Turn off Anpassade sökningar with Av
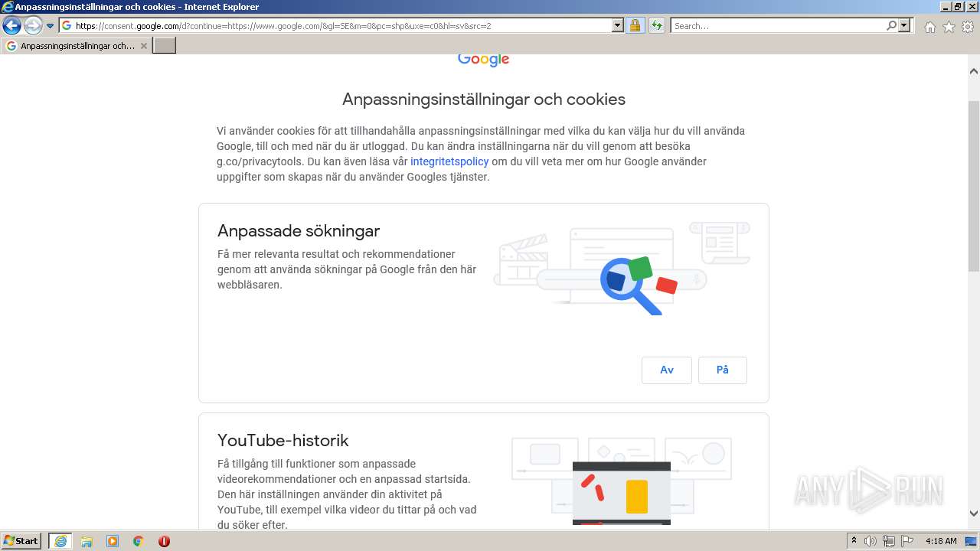Viewport: 980px width, 551px height. click(667, 370)
